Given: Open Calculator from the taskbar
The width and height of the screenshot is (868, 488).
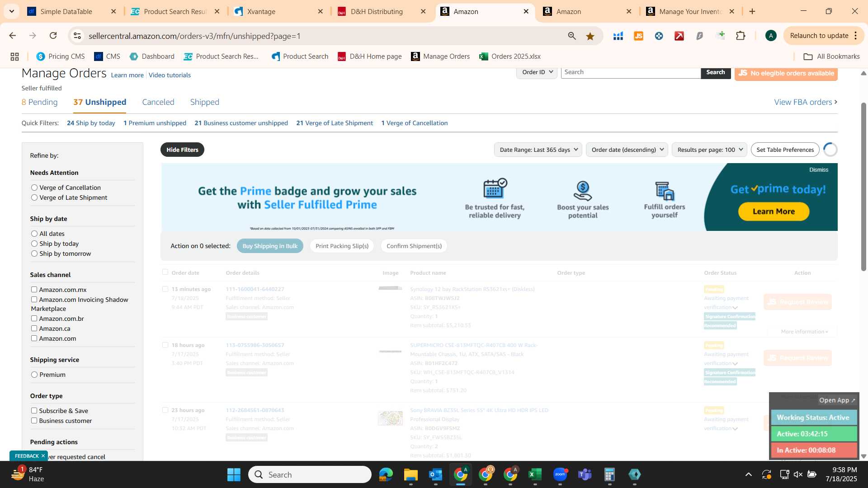Looking at the screenshot, I should 609,474.
